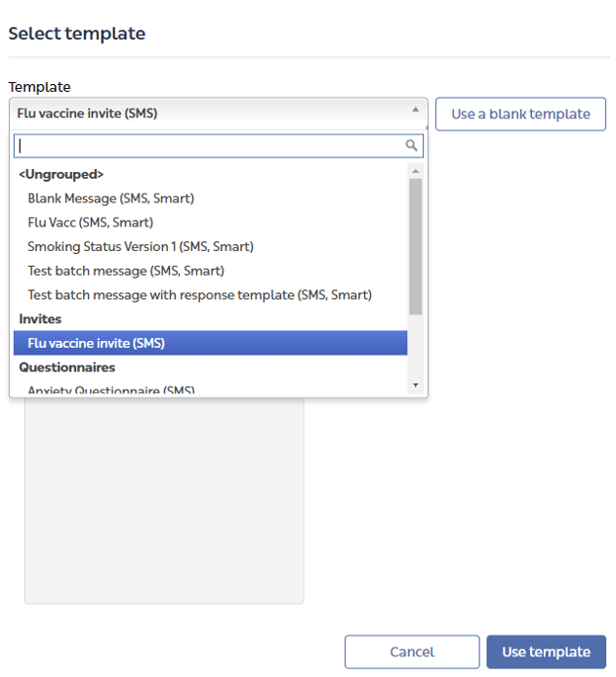Screen dimensions: 616x677
Task: Select Blank Message (SMS, Smart)
Action: 110,198
